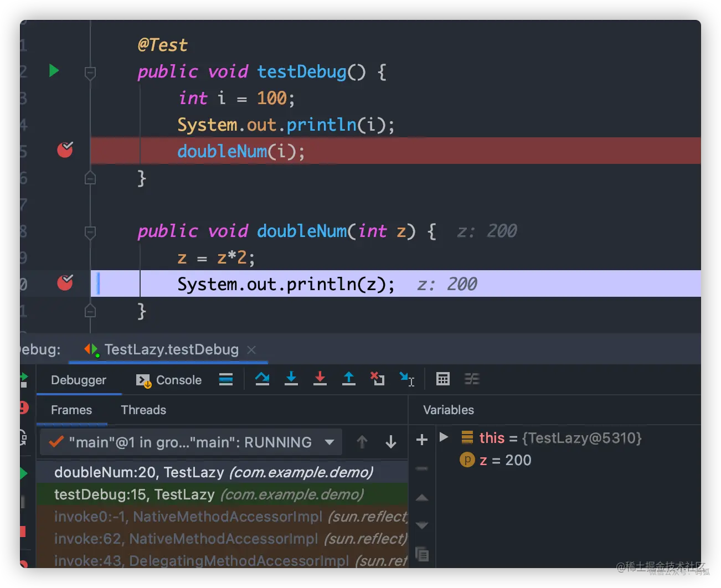Click the Drop Frame icon
The width and height of the screenshot is (721, 588).
pos(378,379)
